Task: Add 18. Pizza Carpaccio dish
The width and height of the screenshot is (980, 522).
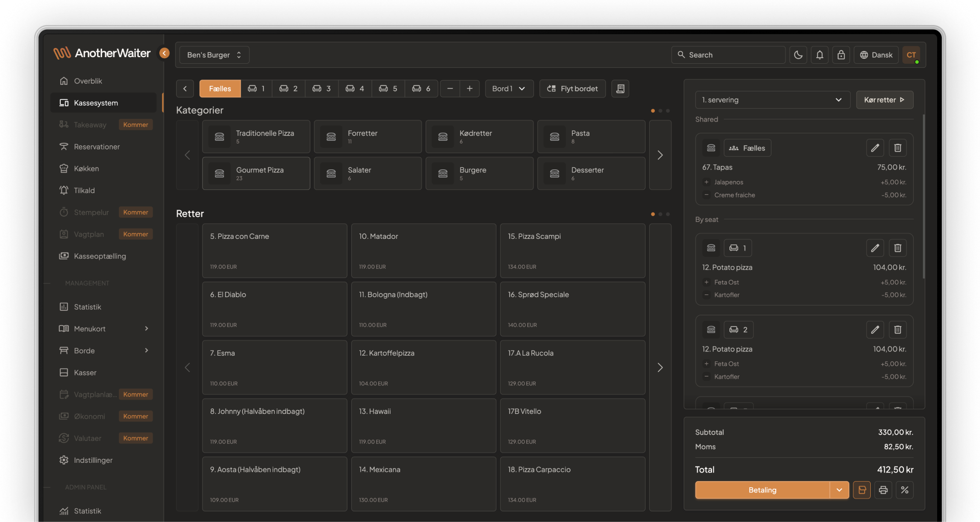Action: (x=573, y=484)
